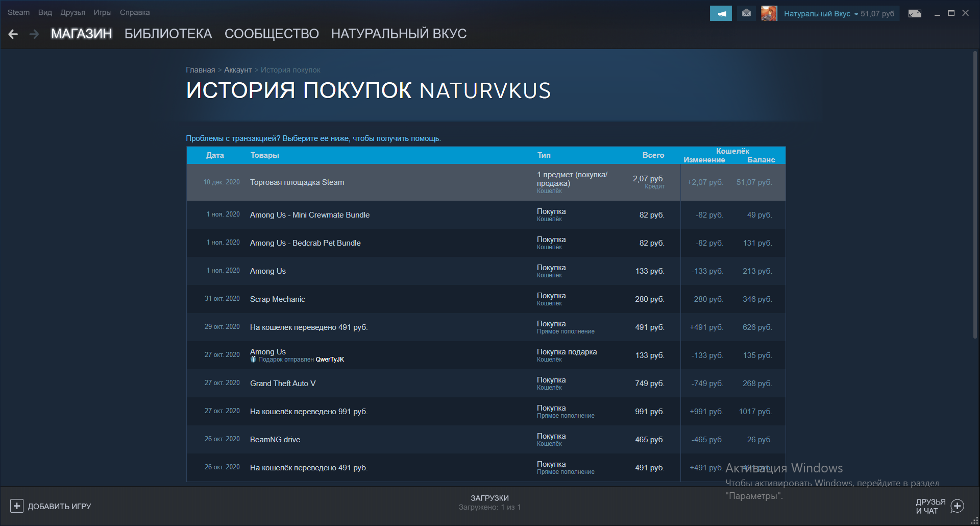
Task: Click the user avatar thumbnail
Action: tap(769, 13)
